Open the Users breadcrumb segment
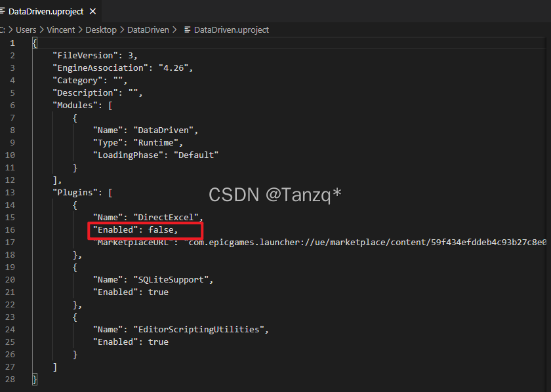The image size is (551, 392). [x=26, y=30]
